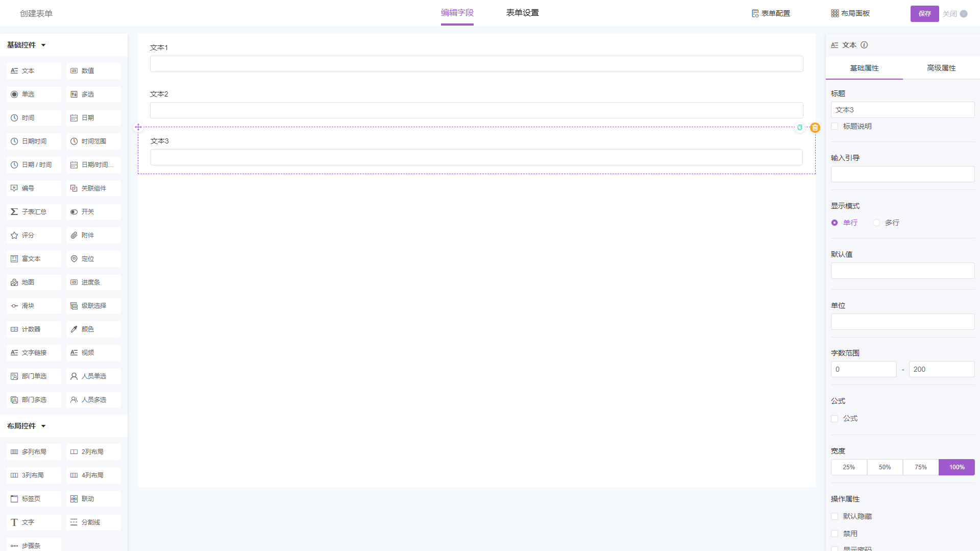This screenshot has width=980, height=551.
Task: Open the 高级属性 tab
Action: click(941, 68)
